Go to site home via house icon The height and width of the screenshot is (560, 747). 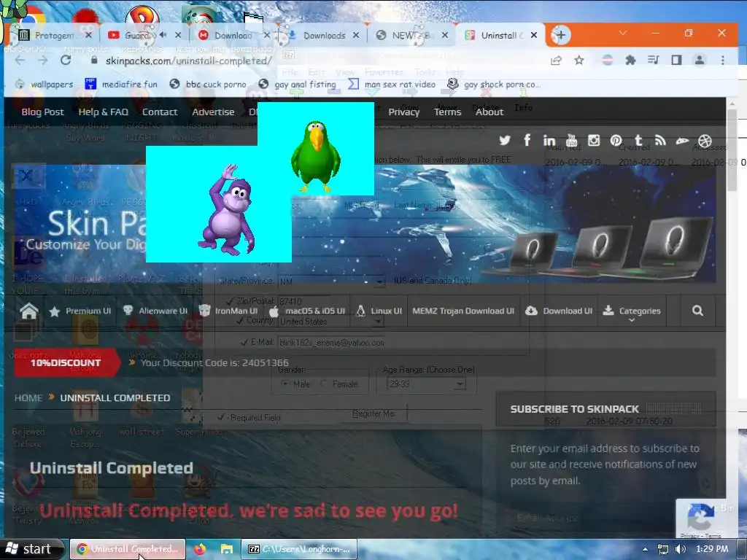point(29,311)
